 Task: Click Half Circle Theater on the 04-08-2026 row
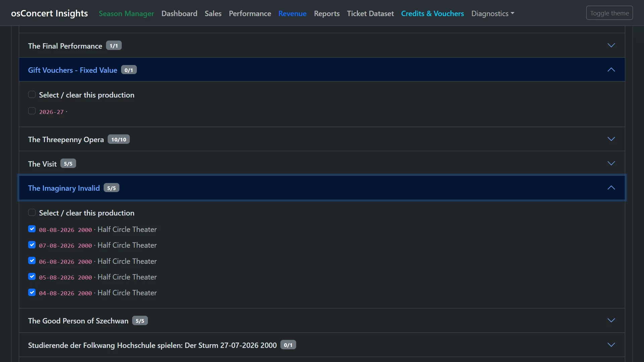pos(127,293)
